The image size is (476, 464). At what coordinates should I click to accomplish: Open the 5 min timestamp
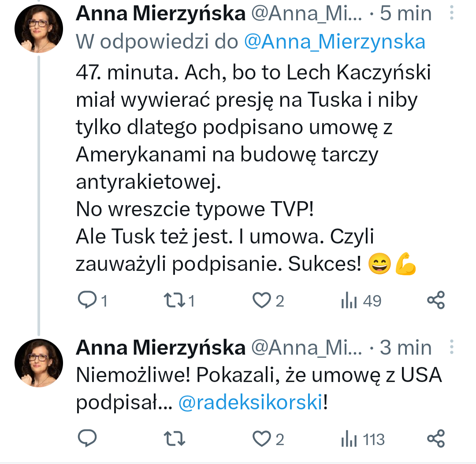click(x=407, y=14)
